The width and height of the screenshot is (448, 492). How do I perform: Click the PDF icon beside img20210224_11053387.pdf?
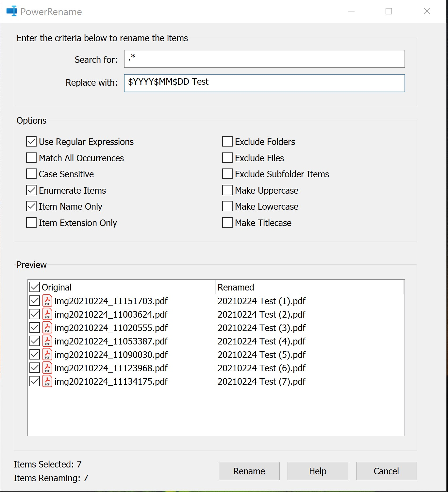47,341
